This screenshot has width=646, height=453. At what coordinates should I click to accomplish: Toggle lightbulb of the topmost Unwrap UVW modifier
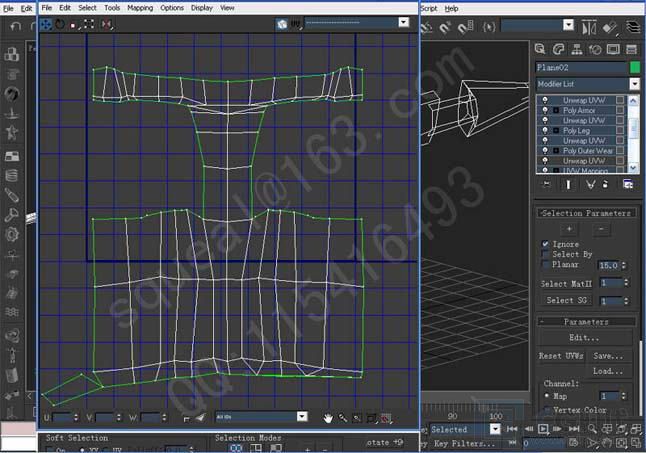coord(545,100)
